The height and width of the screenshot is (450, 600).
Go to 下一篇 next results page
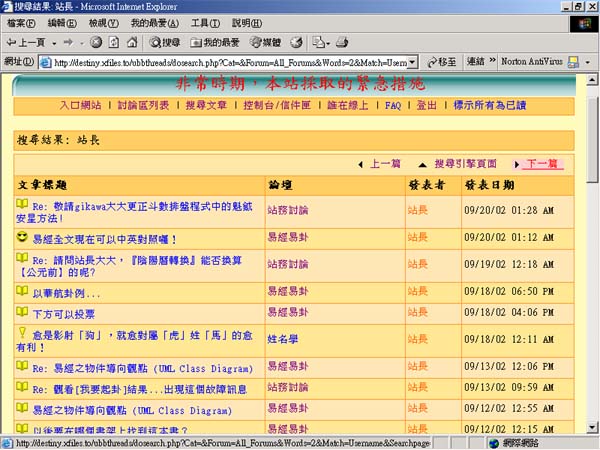[542, 163]
